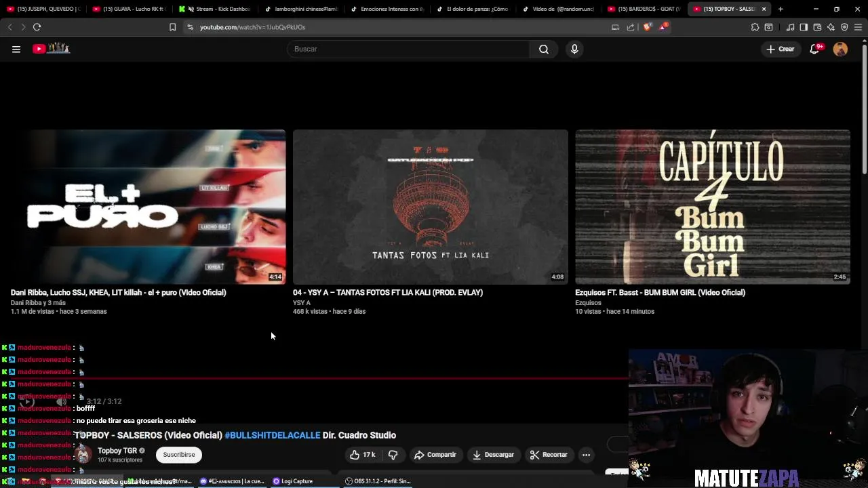
Task: Open the browser main menu icon
Action: (858, 27)
